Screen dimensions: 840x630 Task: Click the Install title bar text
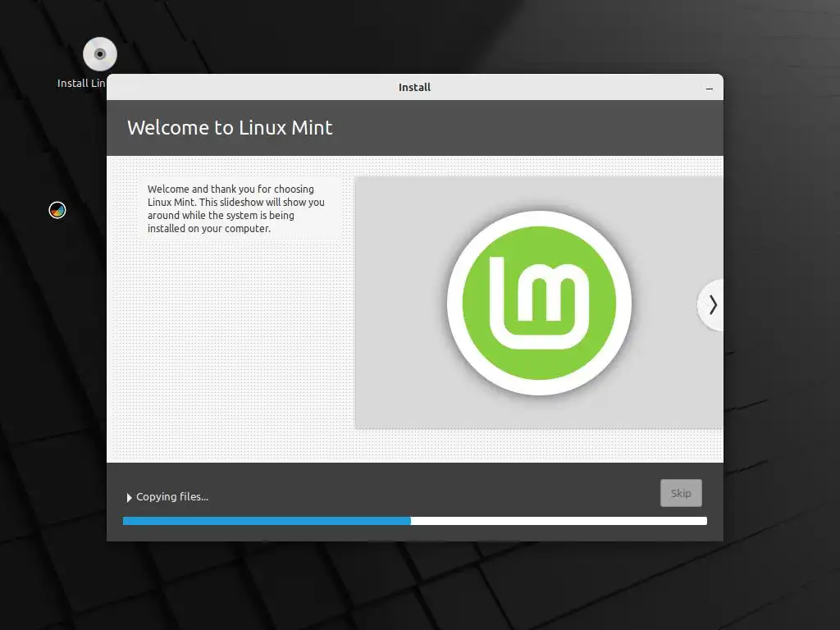[x=414, y=87]
